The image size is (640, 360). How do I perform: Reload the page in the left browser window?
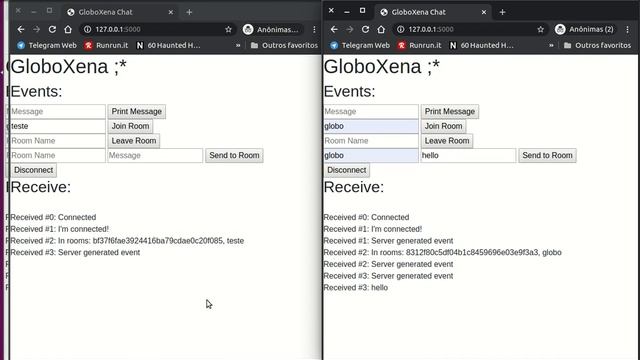[52, 29]
